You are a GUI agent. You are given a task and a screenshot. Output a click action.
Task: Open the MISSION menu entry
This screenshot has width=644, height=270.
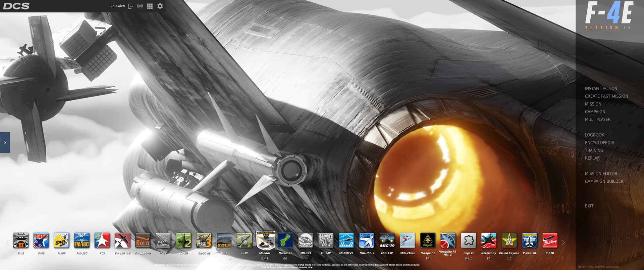click(593, 104)
